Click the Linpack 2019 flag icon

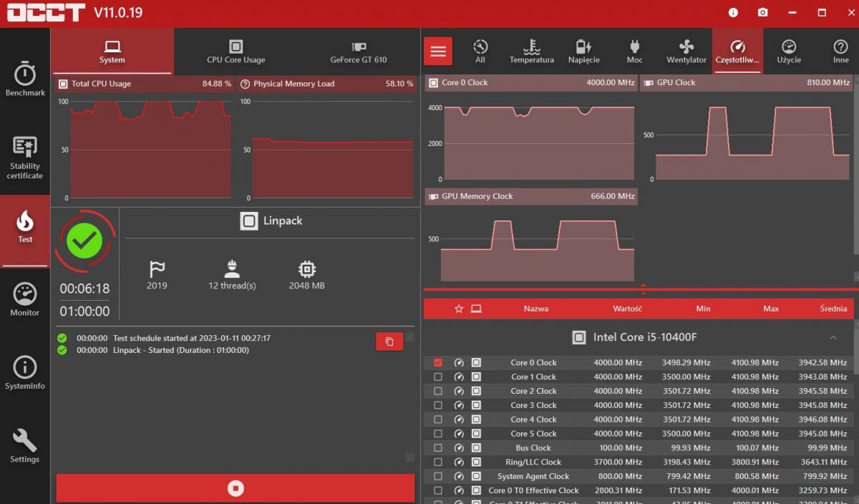tap(157, 269)
